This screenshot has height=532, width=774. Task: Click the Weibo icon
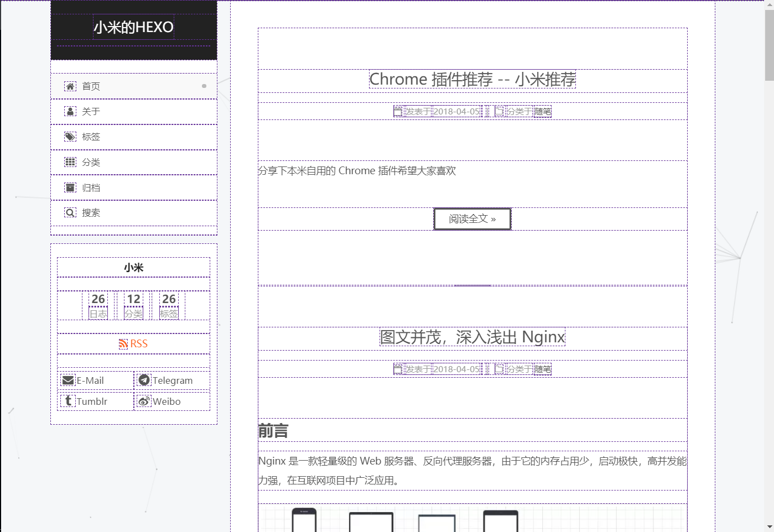144,401
